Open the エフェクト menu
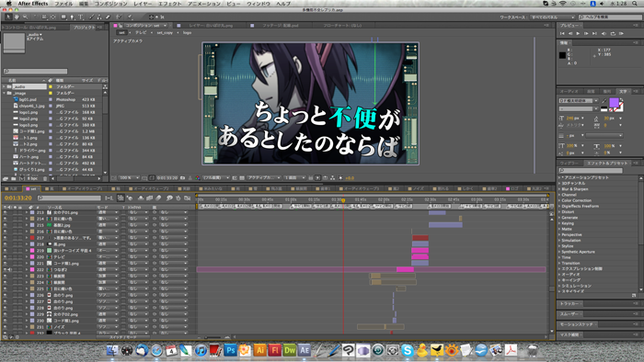Image resolution: width=644 pixels, height=362 pixels. tap(169, 4)
